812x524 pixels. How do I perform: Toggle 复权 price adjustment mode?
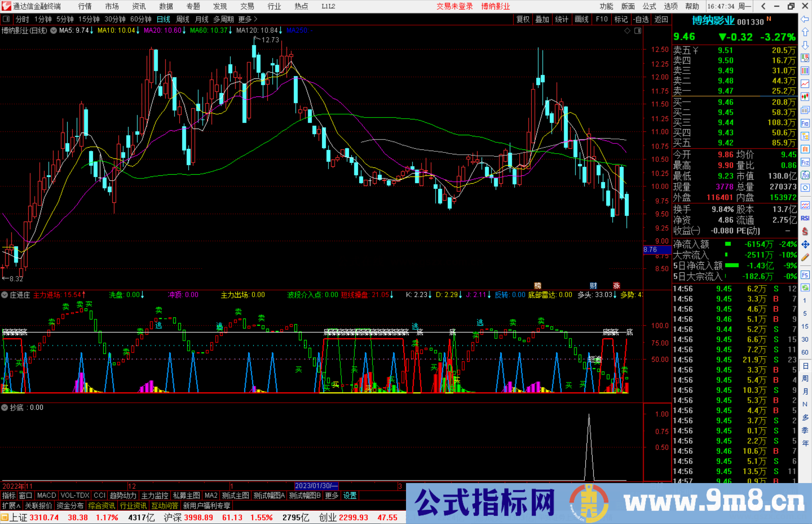[x=523, y=19]
